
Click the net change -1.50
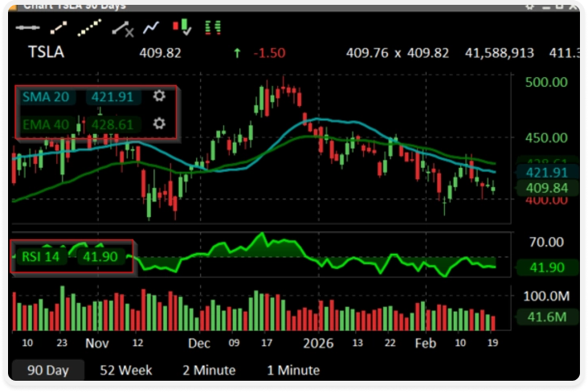coord(269,53)
